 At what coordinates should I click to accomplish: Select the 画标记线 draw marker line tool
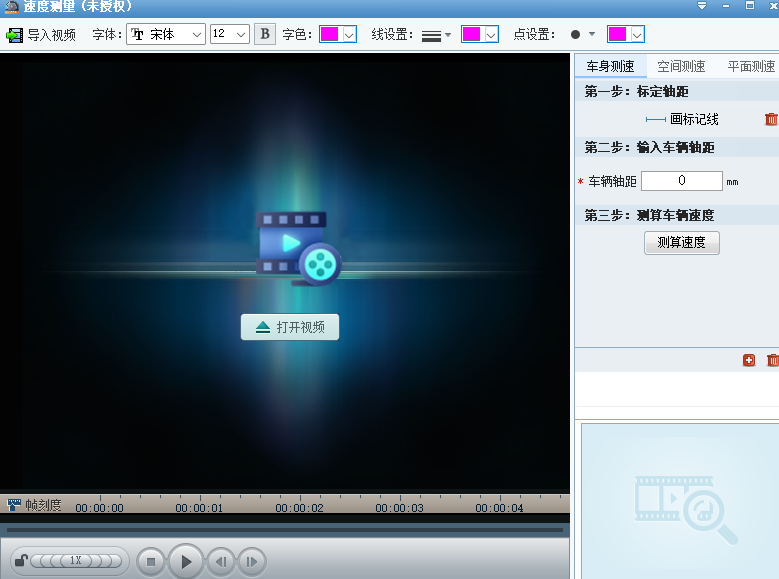682,119
